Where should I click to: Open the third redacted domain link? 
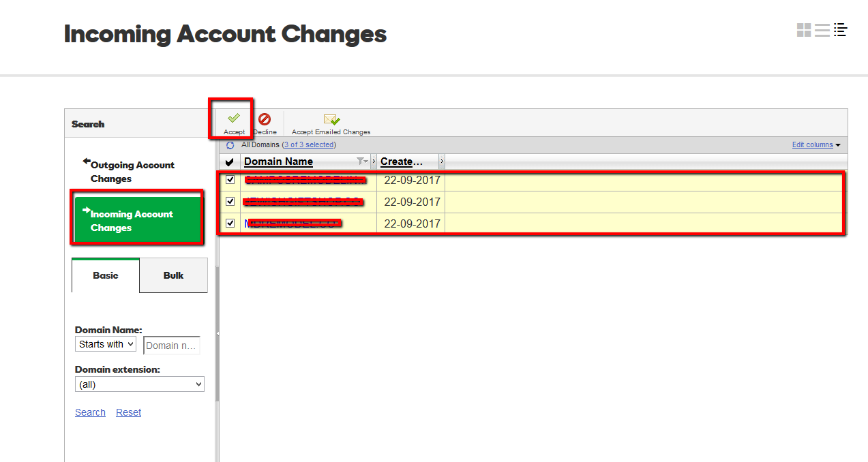pos(293,224)
